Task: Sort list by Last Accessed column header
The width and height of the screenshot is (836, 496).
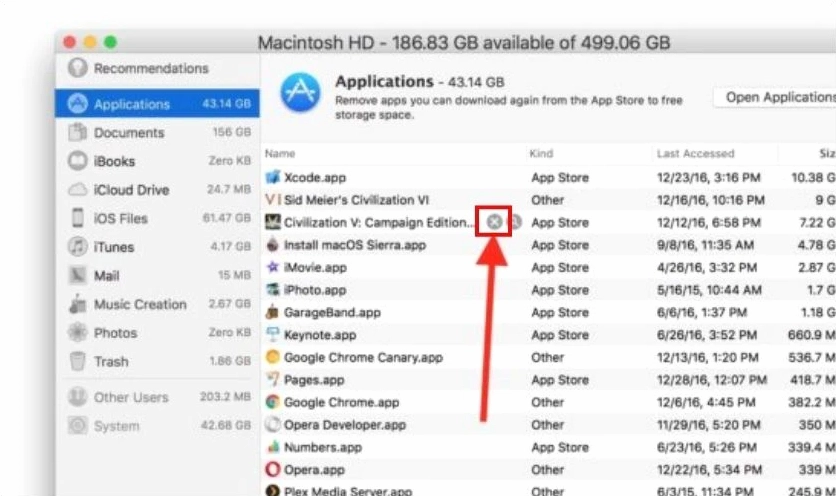Action: (695, 154)
